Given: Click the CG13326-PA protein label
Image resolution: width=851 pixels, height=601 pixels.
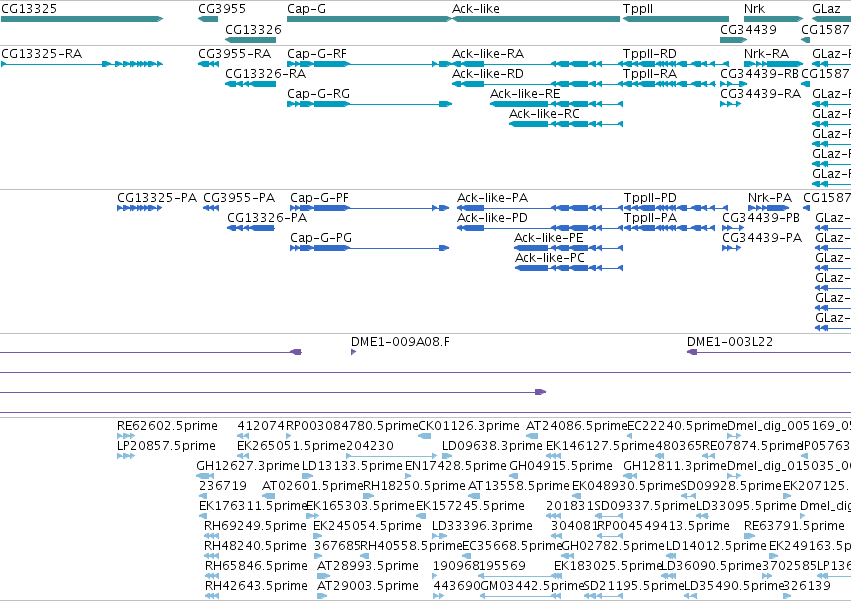Looking at the screenshot, I should tap(267, 218).
